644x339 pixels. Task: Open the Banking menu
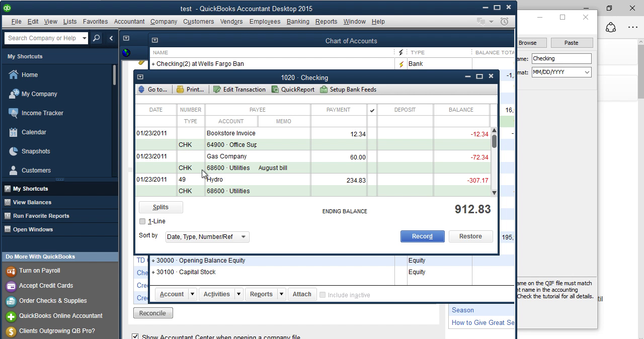298,22
